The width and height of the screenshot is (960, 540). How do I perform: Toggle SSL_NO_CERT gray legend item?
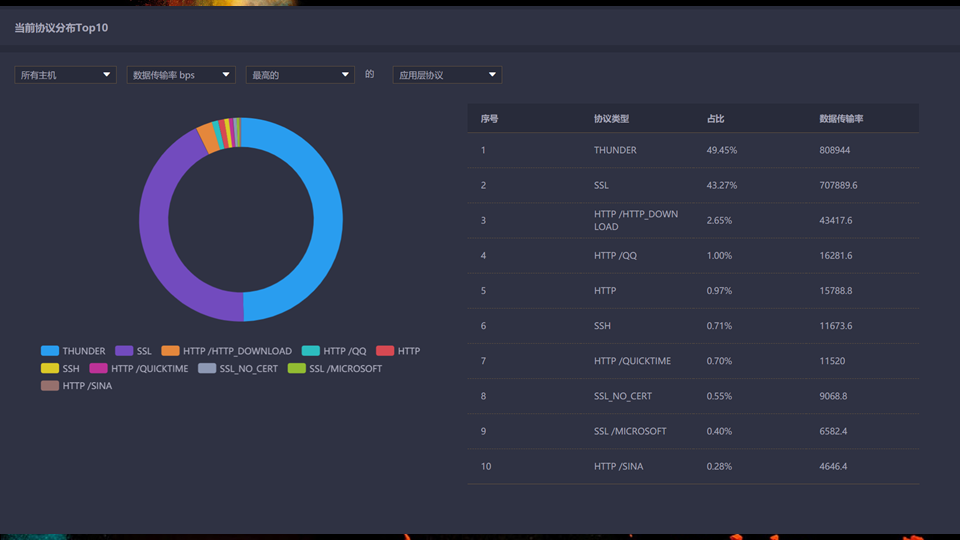click(207, 368)
